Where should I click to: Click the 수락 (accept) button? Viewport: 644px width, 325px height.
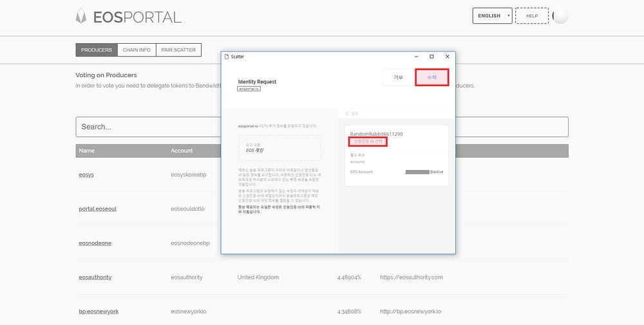click(431, 77)
